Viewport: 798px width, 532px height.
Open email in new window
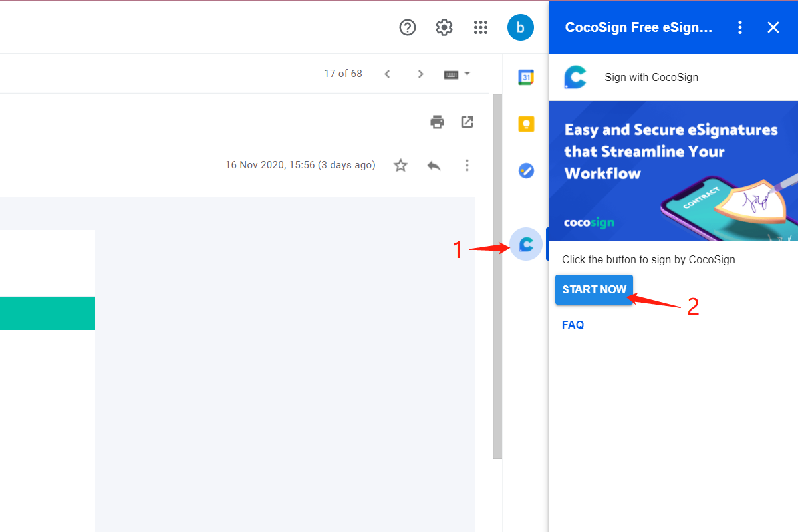pyautogui.click(x=467, y=122)
